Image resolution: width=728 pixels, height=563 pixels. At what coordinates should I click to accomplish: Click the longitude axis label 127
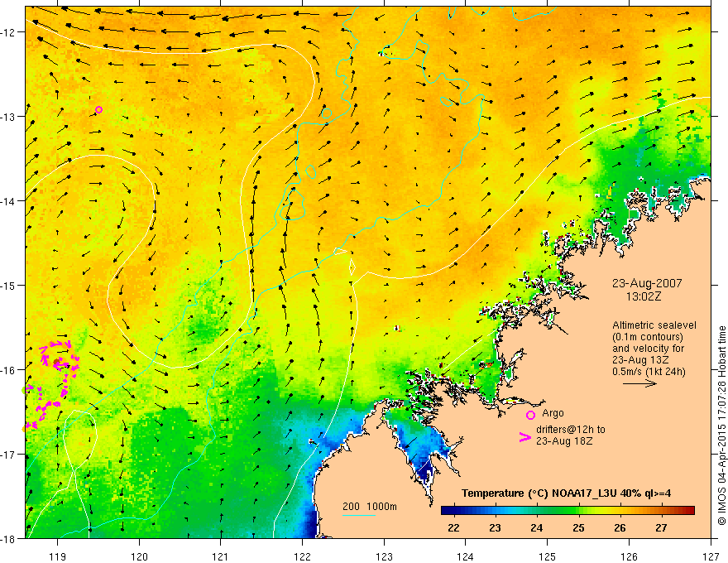(711, 556)
